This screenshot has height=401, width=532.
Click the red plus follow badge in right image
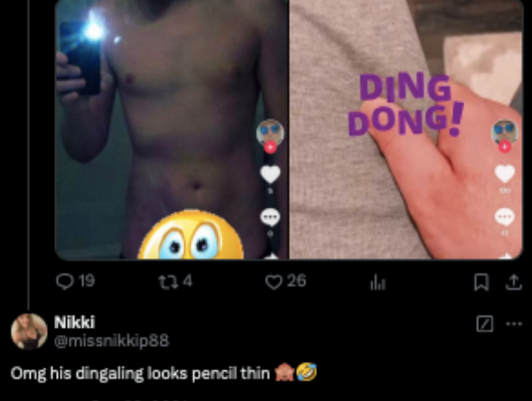[505, 147]
